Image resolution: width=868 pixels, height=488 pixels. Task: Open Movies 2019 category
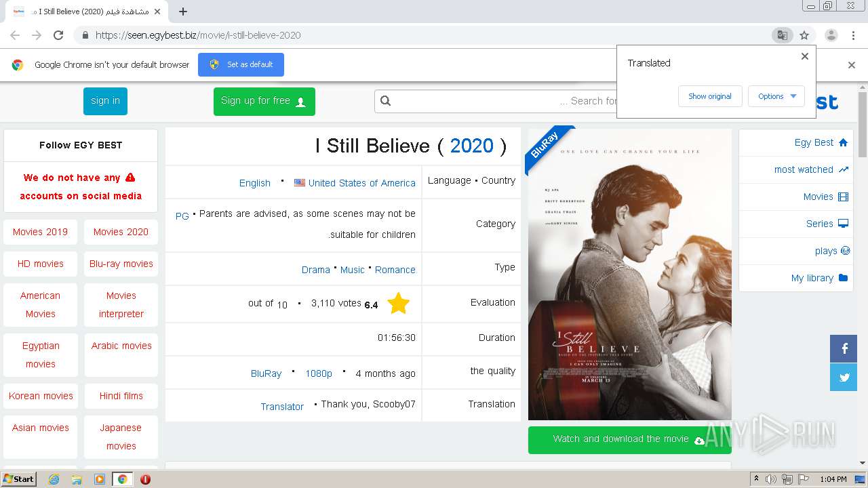40,232
